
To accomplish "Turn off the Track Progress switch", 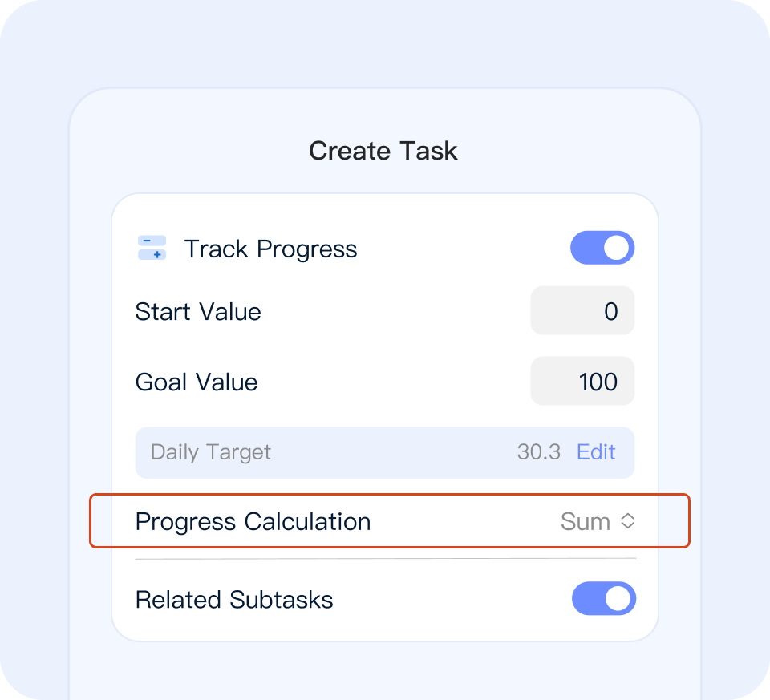I will [x=602, y=249].
